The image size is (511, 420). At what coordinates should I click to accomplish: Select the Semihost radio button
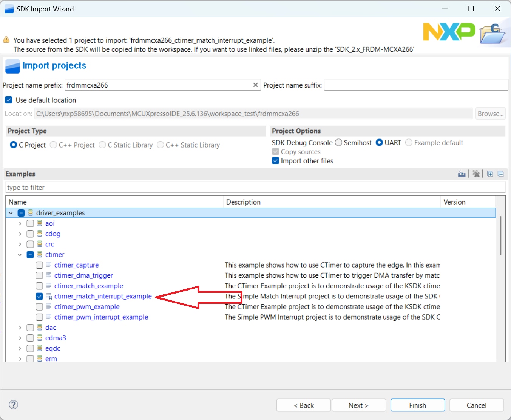pos(338,142)
